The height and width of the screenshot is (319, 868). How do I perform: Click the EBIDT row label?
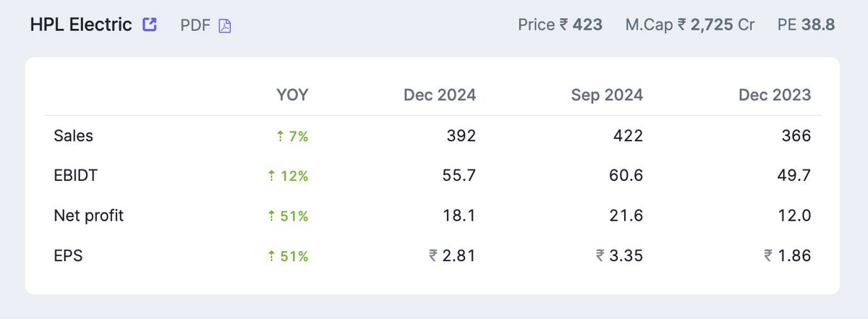[77, 176]
